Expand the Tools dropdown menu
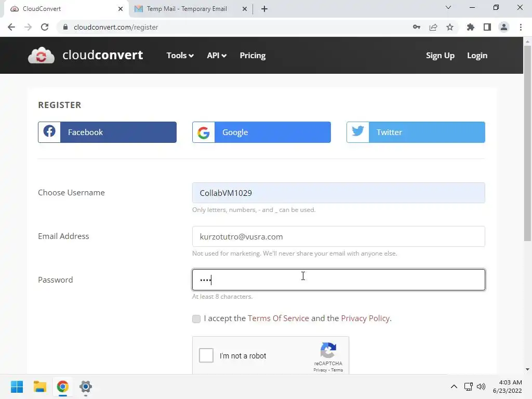 point(180,55)
